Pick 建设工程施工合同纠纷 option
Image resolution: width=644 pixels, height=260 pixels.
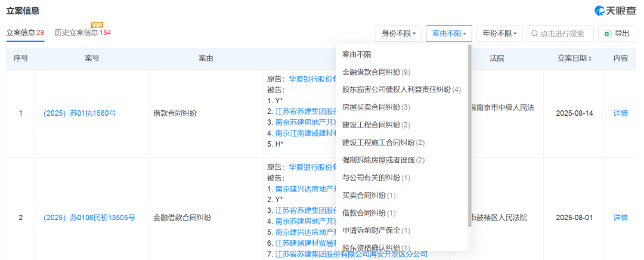[x=383, y=143]
